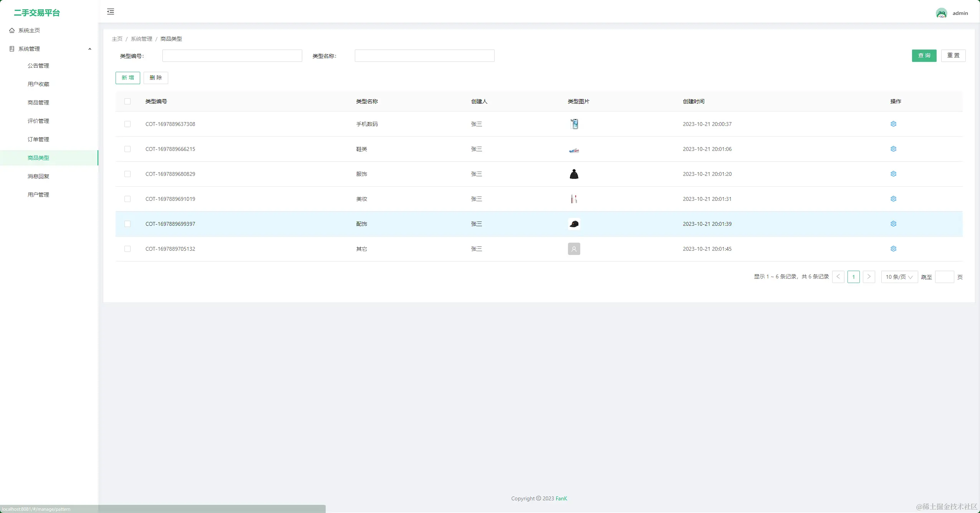The width and height of the screenshot is (980, 513).
Task: Go to 系统主页 via the home icon
Action: pos(12,30)
